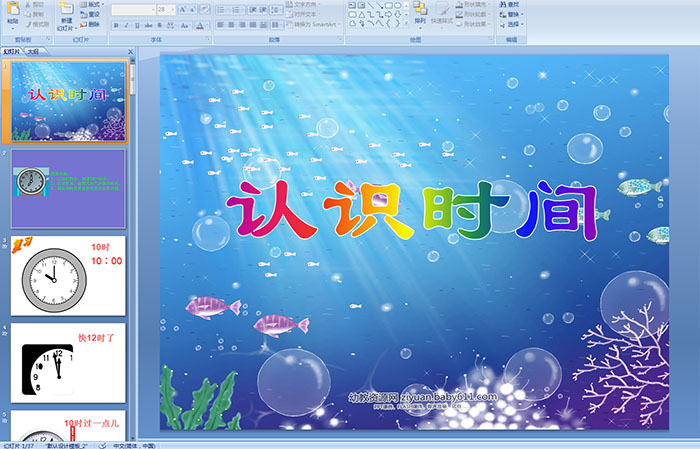Open Font dialog launcher (字体 group)
Image resolution: width=700 pixels, height=449 pixels.
click(208, 39)
